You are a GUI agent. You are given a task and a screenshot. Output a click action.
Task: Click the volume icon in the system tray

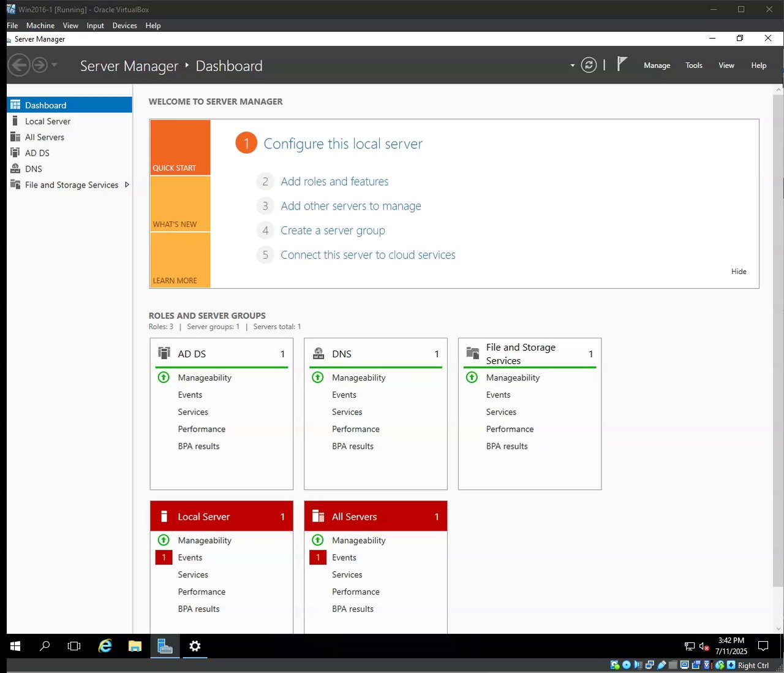(x=704, y=646)
